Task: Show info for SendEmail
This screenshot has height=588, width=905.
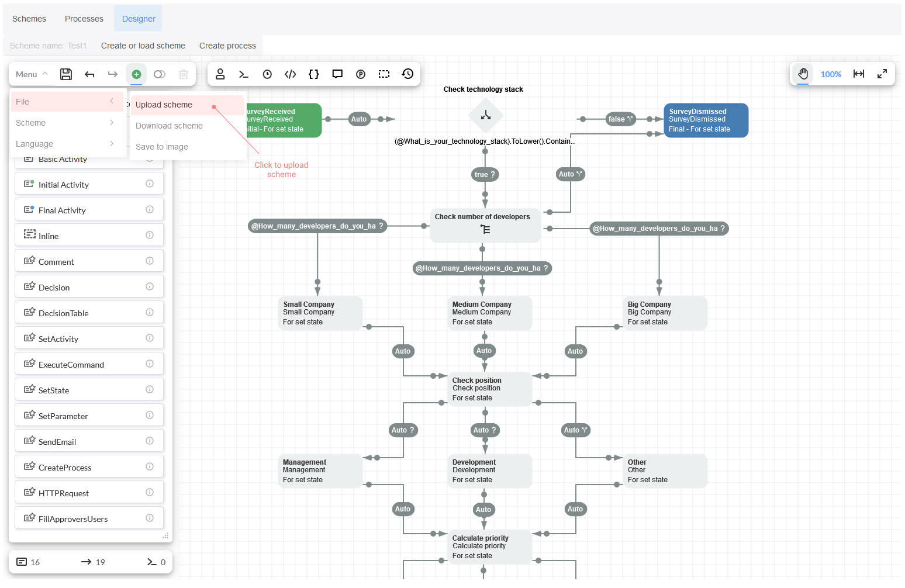Action: [150, 441]
